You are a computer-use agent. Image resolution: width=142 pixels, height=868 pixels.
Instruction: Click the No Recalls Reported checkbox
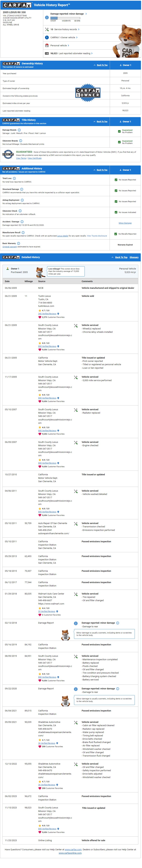116,234
